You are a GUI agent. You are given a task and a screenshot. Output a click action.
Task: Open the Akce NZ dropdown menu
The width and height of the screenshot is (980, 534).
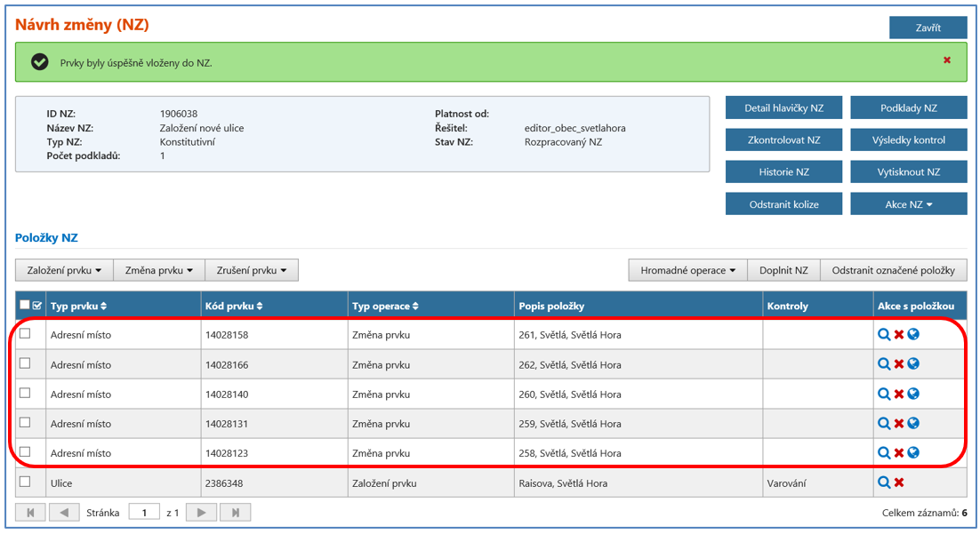click(908, 204)
